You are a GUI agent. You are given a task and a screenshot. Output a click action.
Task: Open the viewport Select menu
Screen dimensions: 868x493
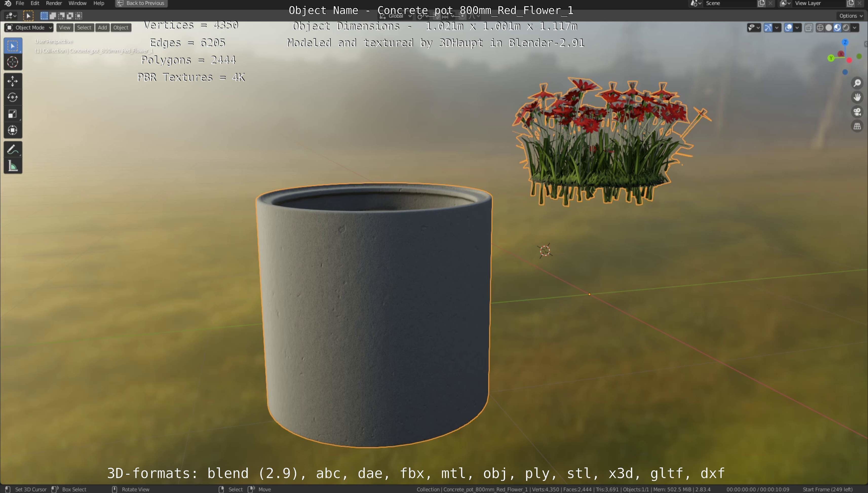click(84, 27)
